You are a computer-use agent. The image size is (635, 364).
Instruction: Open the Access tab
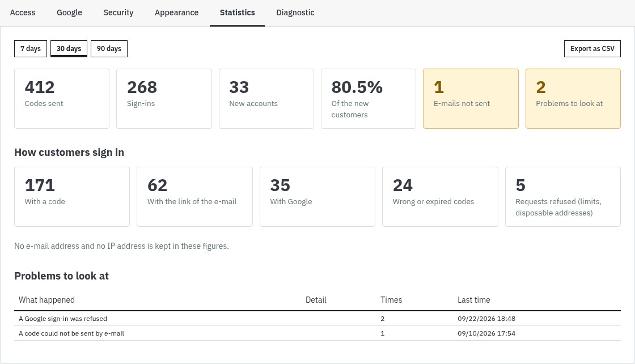point(23,12)
